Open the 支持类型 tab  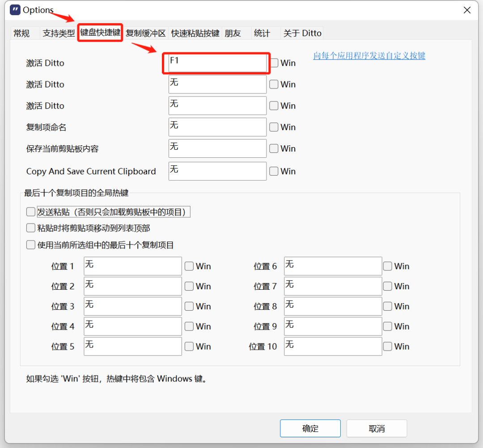(59, 33)
